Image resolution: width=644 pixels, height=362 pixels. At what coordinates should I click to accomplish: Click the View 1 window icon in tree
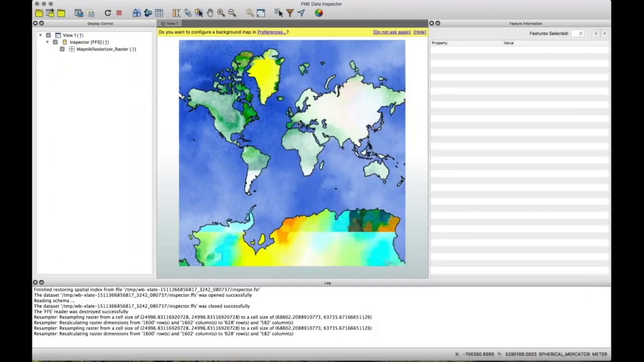(x=58, y=35)
